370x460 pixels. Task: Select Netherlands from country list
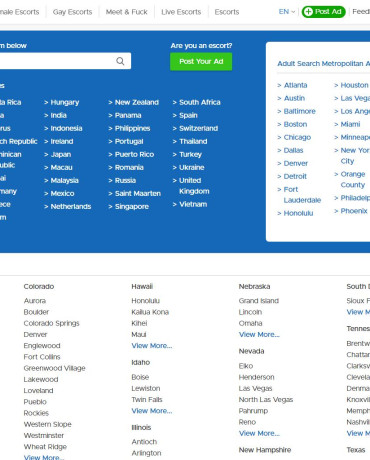pyautogui.click(x=71, y=206)
